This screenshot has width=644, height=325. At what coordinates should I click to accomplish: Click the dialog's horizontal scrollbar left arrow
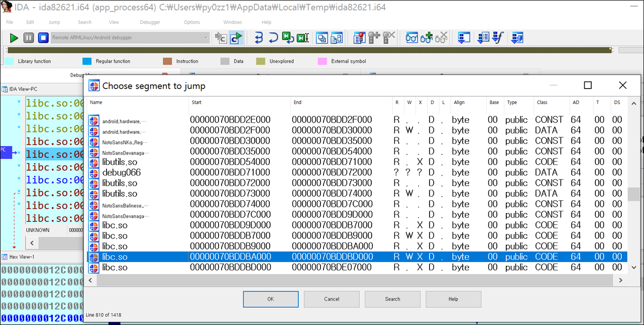click(91, 280)
